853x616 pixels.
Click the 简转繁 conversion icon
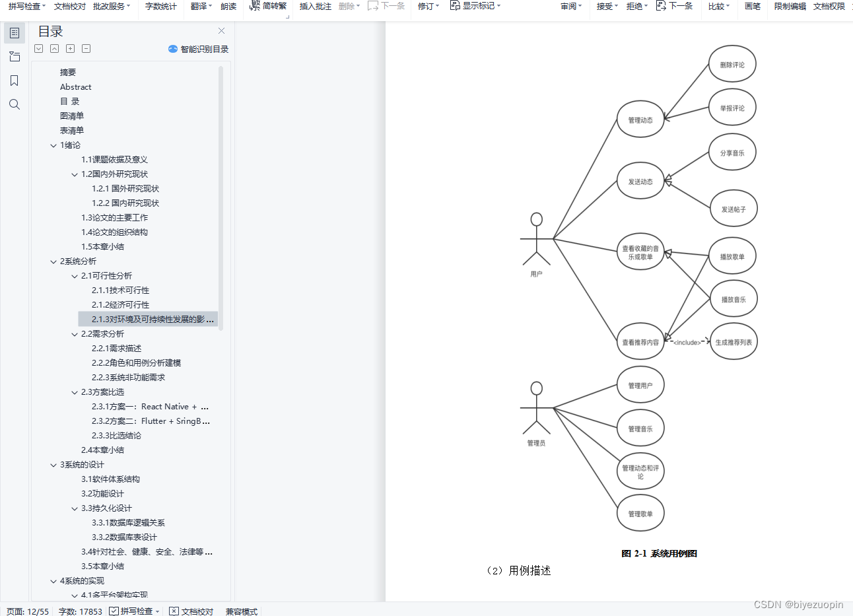tap(255, 6)
